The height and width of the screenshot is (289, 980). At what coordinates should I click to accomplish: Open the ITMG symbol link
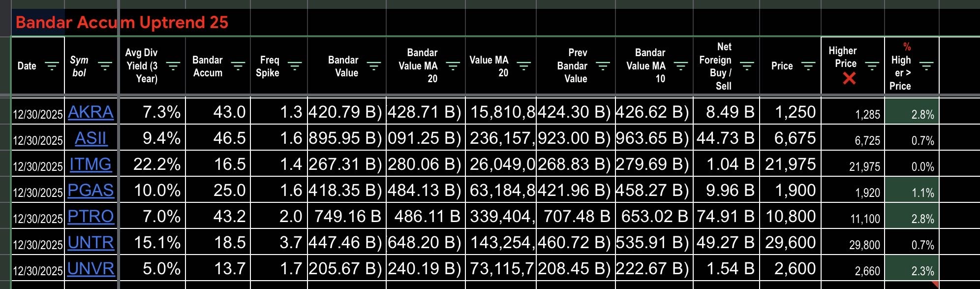[x=91, y=164]
